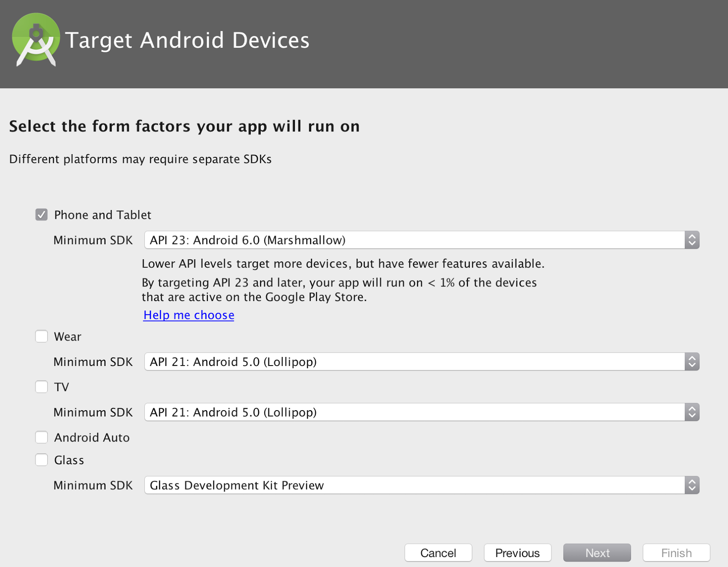The height and width of the screenshot is (567, 728).
Task: Click the stepper arrows on API 23 combo box
Action: (692, 240)
